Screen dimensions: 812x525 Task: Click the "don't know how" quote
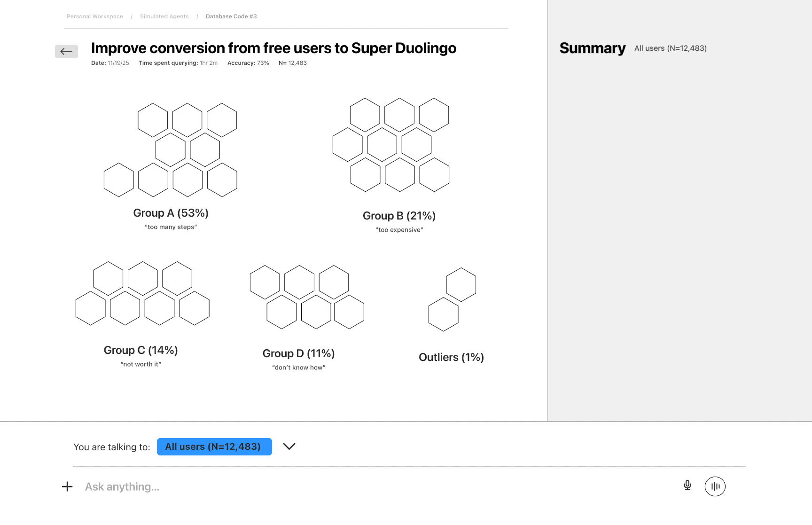(299, 368)
